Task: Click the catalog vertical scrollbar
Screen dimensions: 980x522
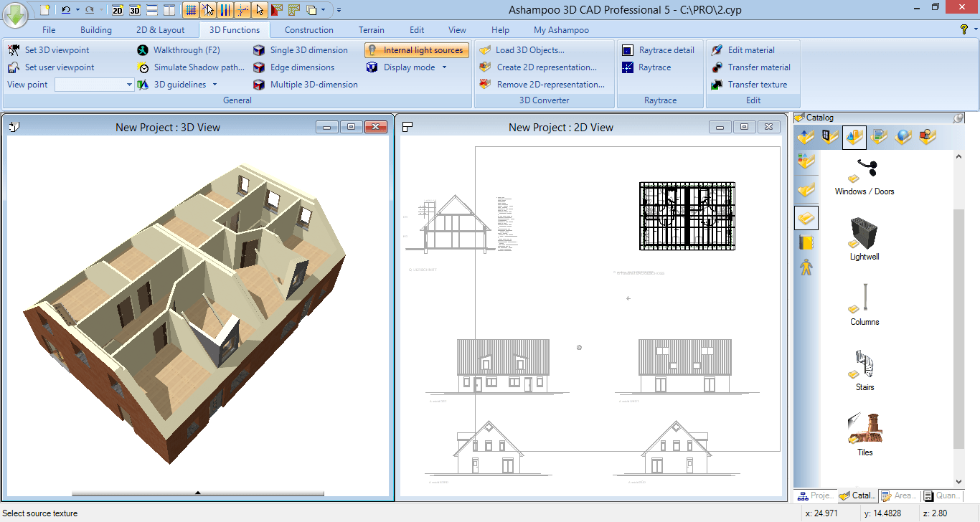Action: (x=959, y=315)
